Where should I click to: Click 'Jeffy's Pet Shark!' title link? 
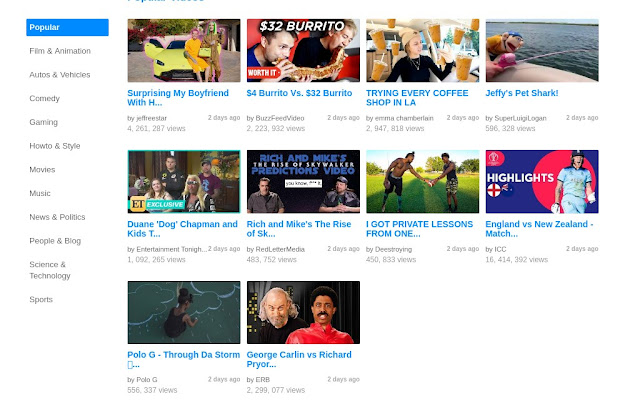[522, 93]
